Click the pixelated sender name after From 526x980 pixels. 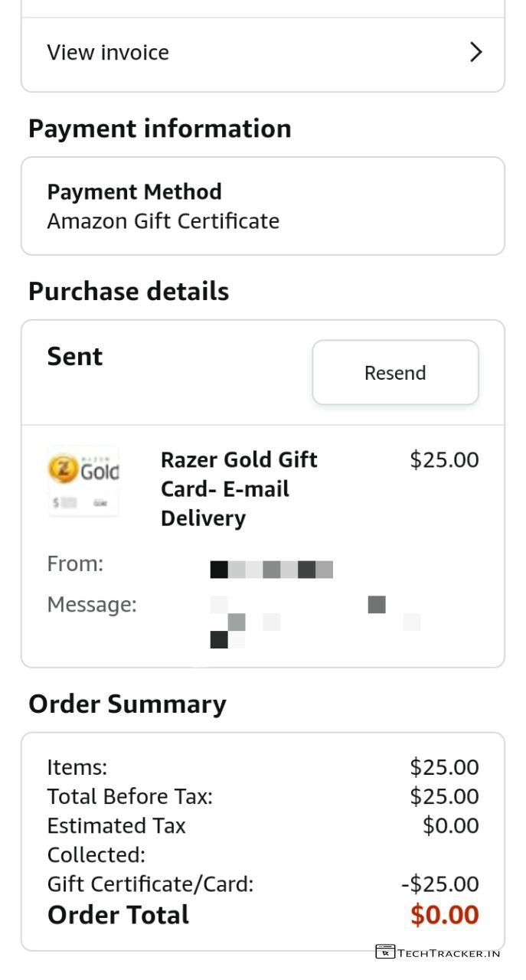[271, 570]
